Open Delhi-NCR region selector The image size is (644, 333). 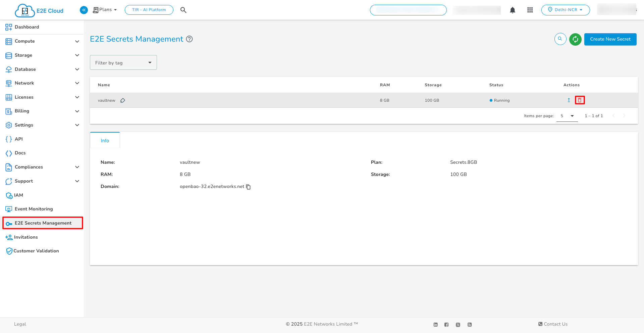tap(566, 10)
